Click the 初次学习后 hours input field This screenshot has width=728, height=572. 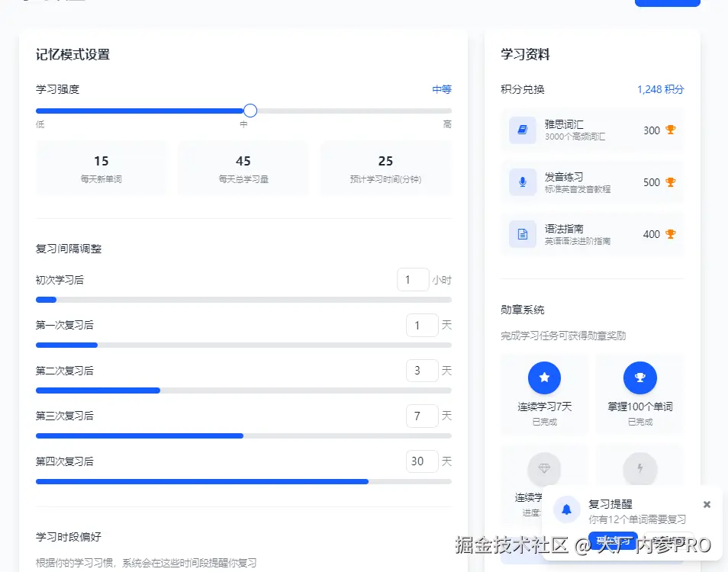point(413,279)
